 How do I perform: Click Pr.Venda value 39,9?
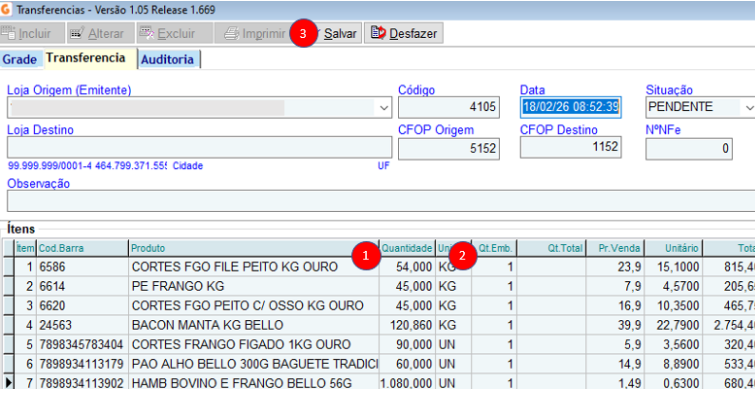[615, 325]
